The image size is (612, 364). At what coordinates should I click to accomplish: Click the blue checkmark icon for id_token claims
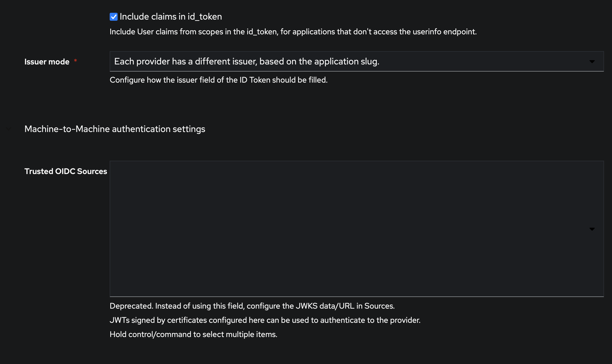pyautogui.click(x=113, y=16)
